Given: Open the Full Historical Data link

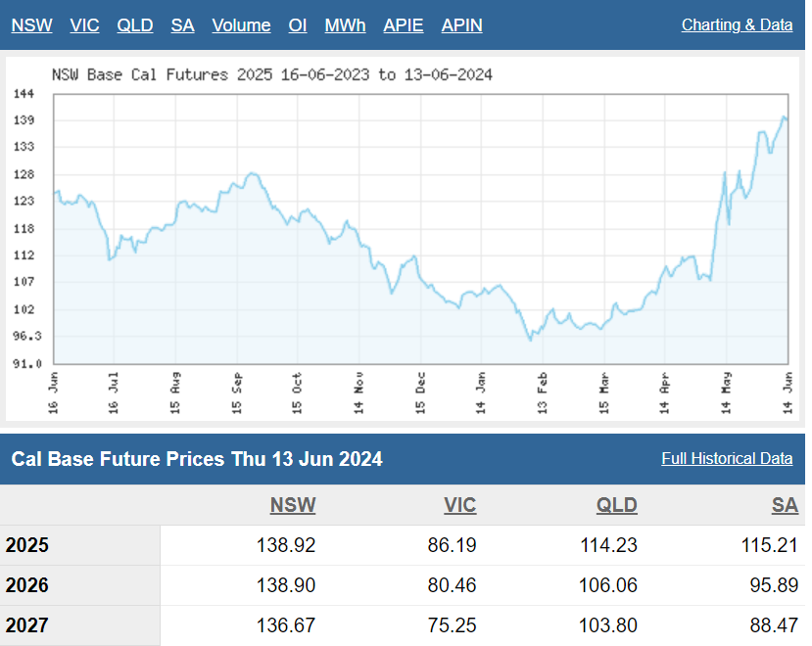Looking at the screenshot, I should click(x=727, y=458).
